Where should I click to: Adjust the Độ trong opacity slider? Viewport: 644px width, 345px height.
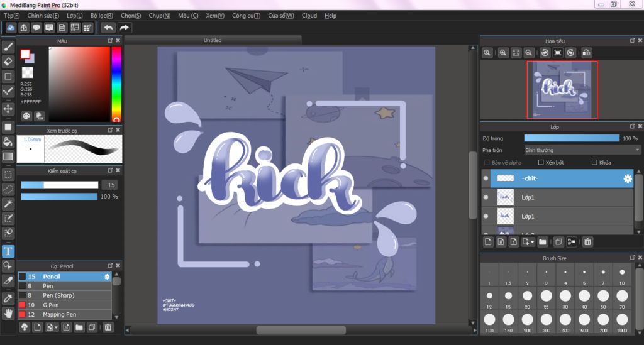coord(572,138)
